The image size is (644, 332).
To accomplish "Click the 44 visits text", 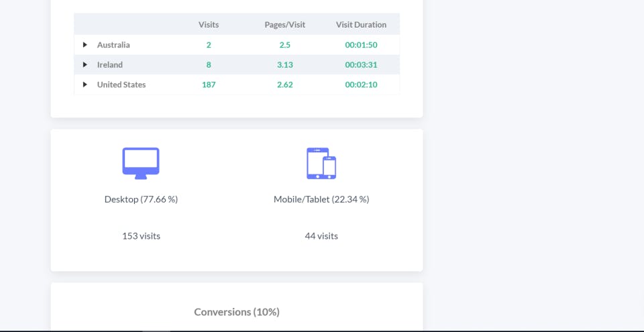I will [321, 236].
